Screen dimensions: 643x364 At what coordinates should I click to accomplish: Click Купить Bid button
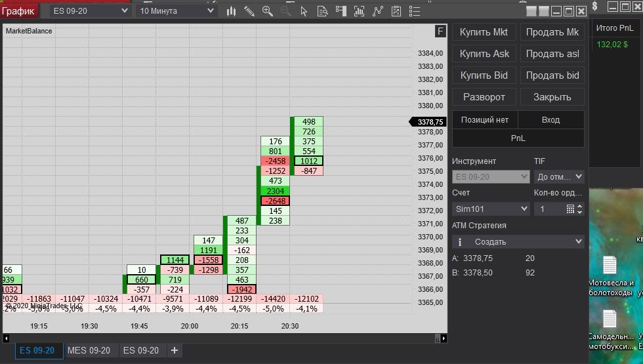point(484,75)
